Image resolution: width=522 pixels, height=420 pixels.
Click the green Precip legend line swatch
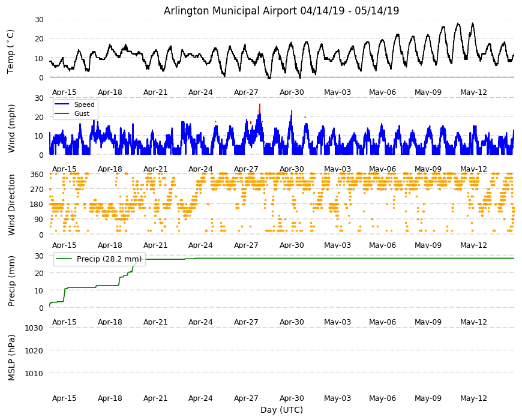[x=64, y=259]
